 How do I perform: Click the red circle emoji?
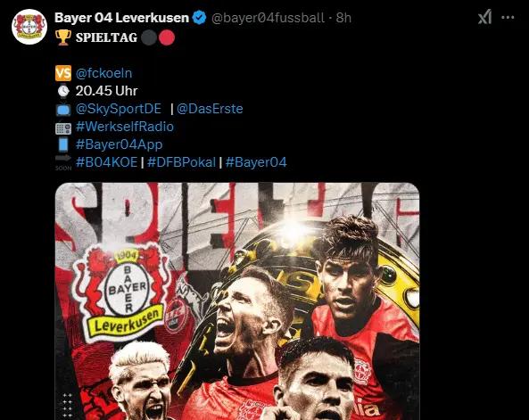tap(167, 37)
